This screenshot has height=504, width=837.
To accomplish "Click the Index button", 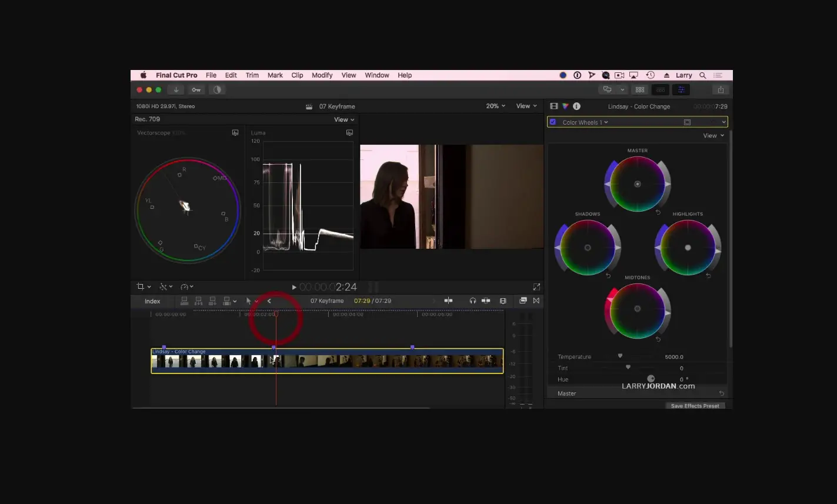I will pos(152,301).
